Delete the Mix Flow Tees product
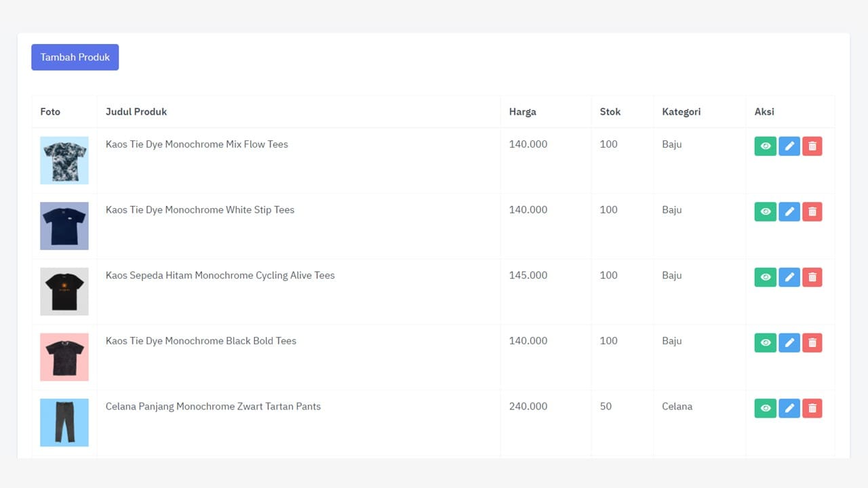 click(x=812, y=146)
